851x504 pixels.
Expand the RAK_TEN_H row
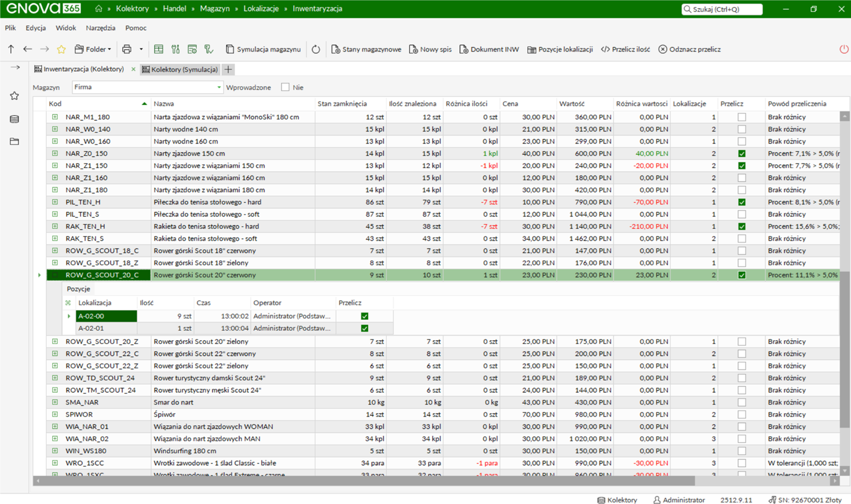(x=55, y=227)
